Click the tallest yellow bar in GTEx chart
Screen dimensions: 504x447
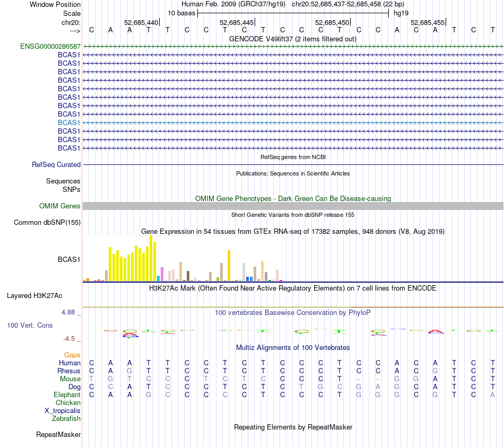pyautogui.click(x=151, y=258)
